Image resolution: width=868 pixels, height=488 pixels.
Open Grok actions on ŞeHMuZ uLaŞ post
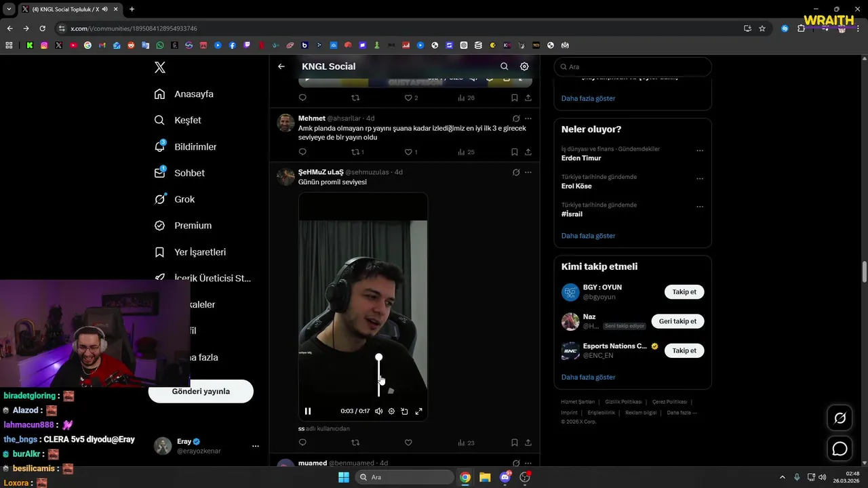click(516, 172)
